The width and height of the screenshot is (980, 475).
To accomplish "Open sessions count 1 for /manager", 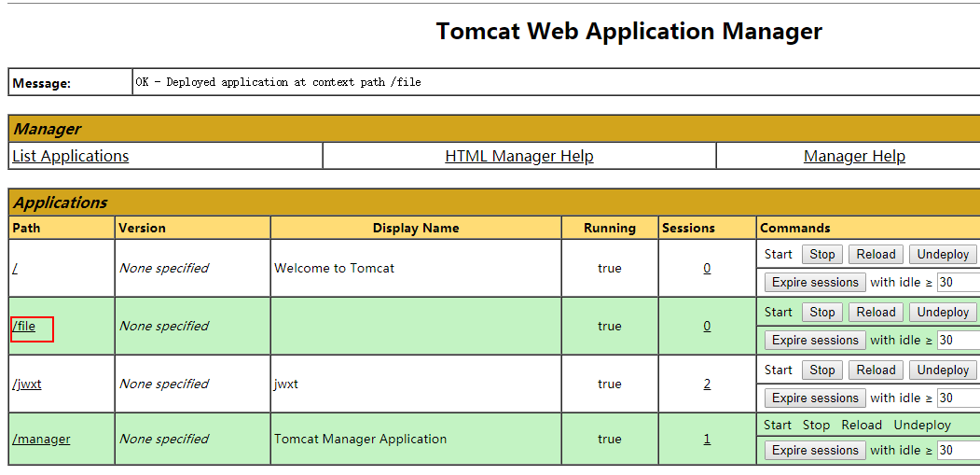I will click(x=707, y=439).
